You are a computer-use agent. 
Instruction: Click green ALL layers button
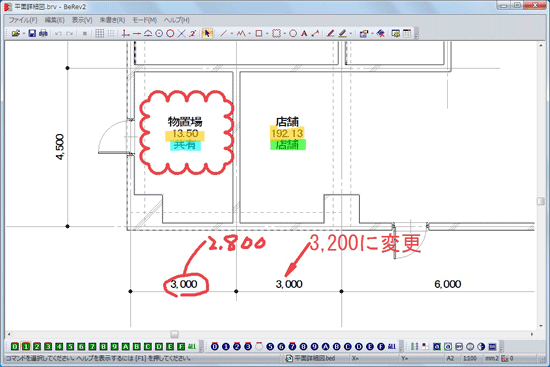192,347
